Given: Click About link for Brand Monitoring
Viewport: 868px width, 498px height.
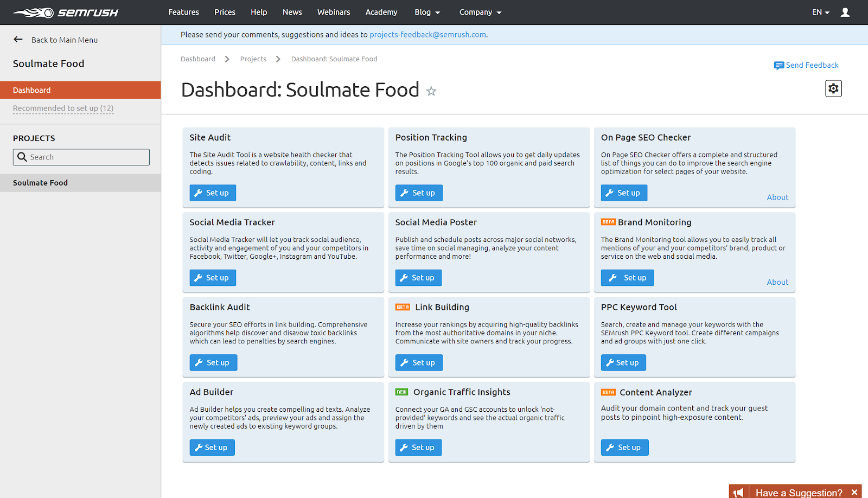Looking at the screenshot, I should (777, 282).
